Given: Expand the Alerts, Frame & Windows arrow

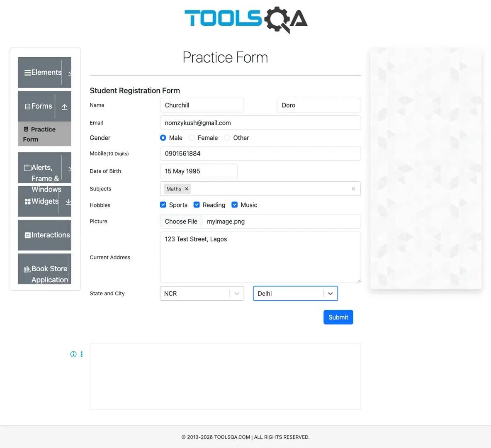Looking at the screenshot, I should tap(70, 168).
